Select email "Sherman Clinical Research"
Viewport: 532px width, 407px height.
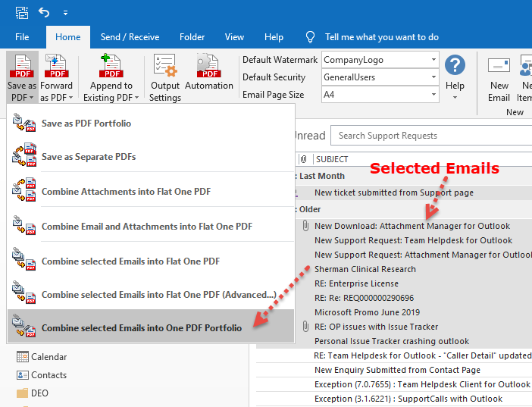click(x=365, y=269)
